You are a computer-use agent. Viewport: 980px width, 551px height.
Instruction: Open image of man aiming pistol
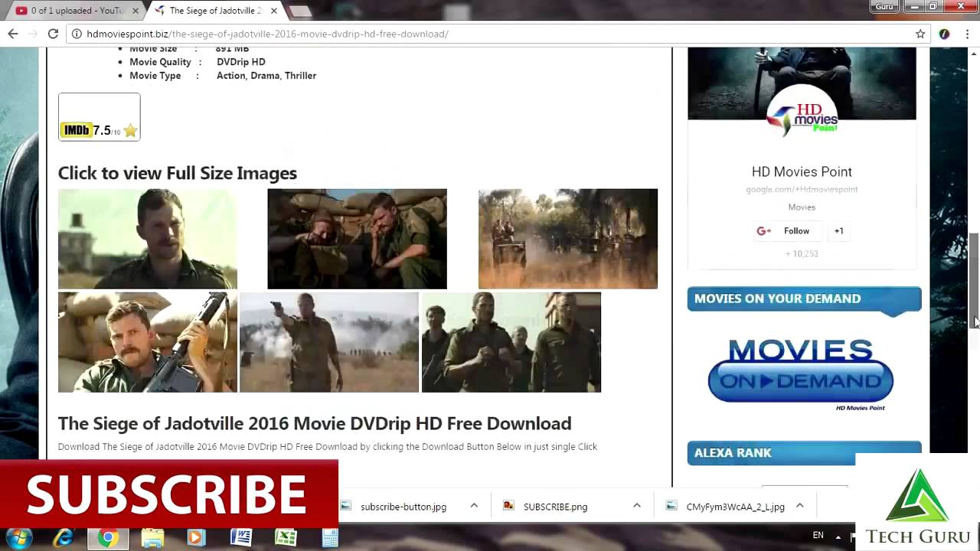[329, 342]
